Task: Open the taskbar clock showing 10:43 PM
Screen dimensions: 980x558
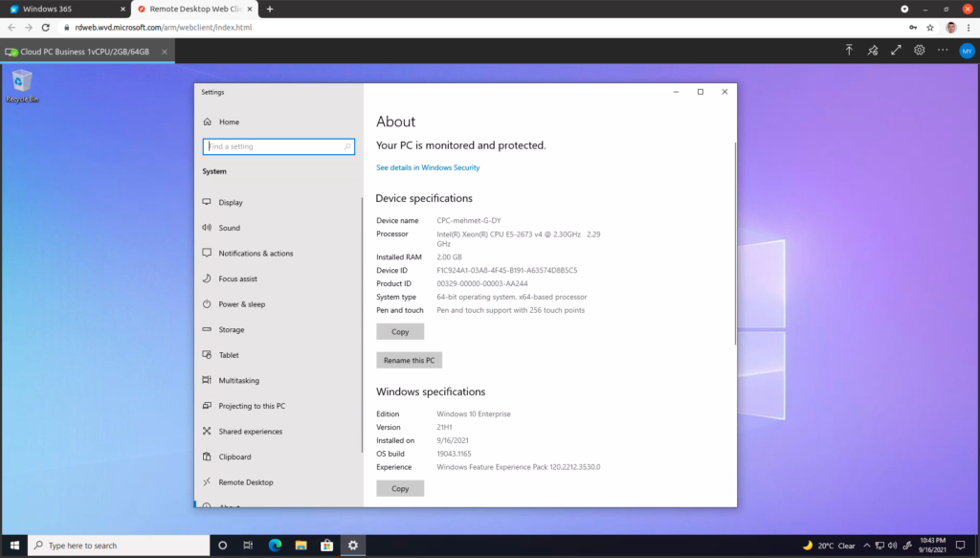Action: coord(932,546)
